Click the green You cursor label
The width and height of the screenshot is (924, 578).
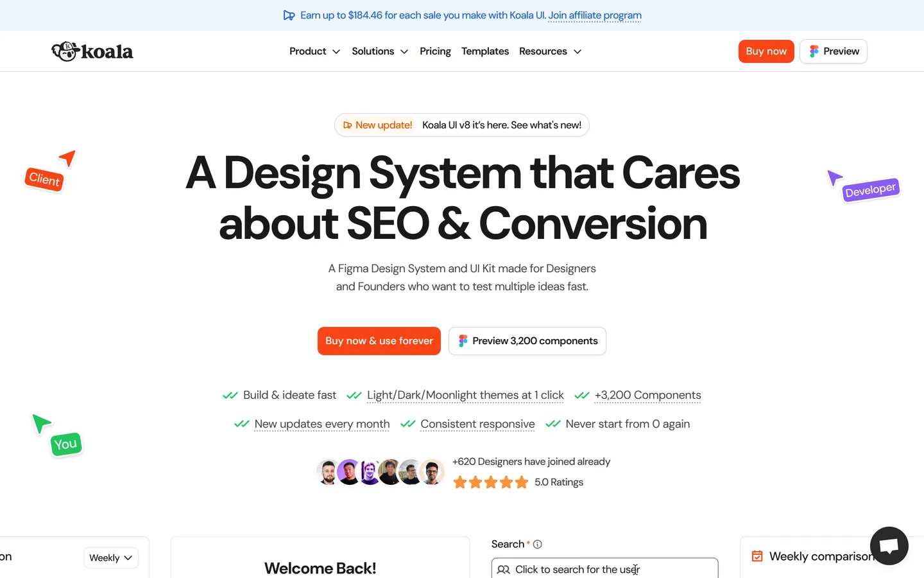click(x=65, y=444)
